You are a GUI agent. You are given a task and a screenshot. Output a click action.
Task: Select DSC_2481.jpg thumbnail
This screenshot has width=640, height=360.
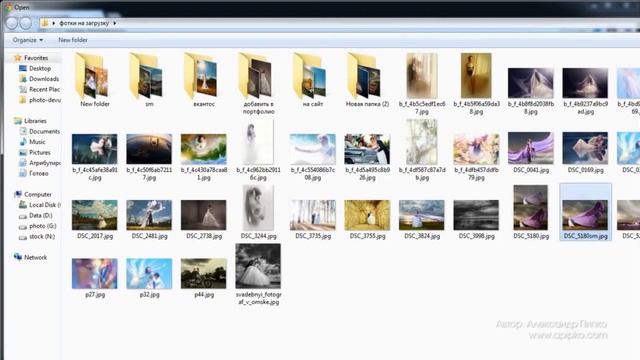pos(149,215)
